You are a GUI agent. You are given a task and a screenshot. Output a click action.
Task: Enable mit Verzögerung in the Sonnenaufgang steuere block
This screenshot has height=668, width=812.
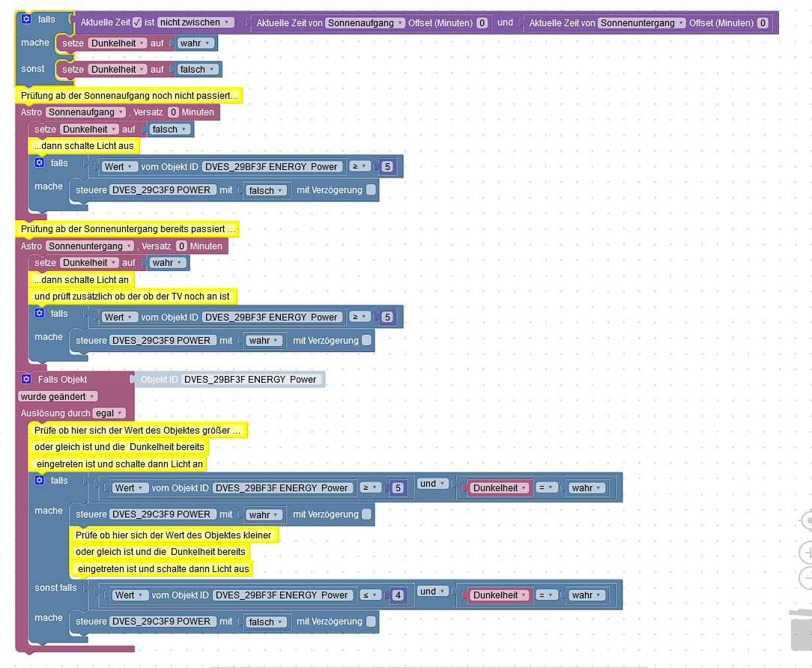click(x=371, y=189)
